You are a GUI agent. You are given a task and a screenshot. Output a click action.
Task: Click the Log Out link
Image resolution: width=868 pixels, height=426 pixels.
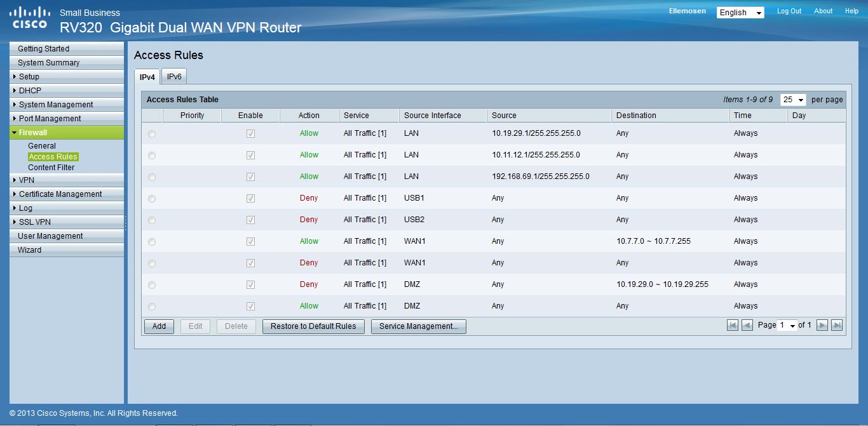[789, 11]
